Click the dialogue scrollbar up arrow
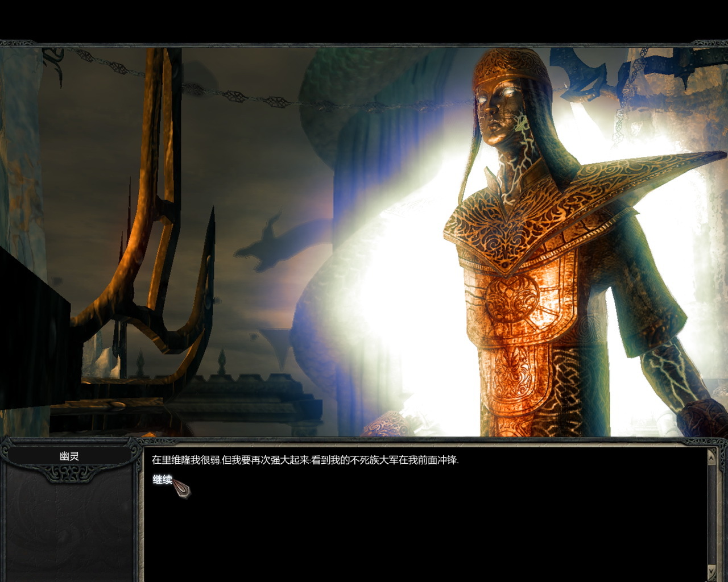Viewport: 728px width, 582px height. point(711,455)
